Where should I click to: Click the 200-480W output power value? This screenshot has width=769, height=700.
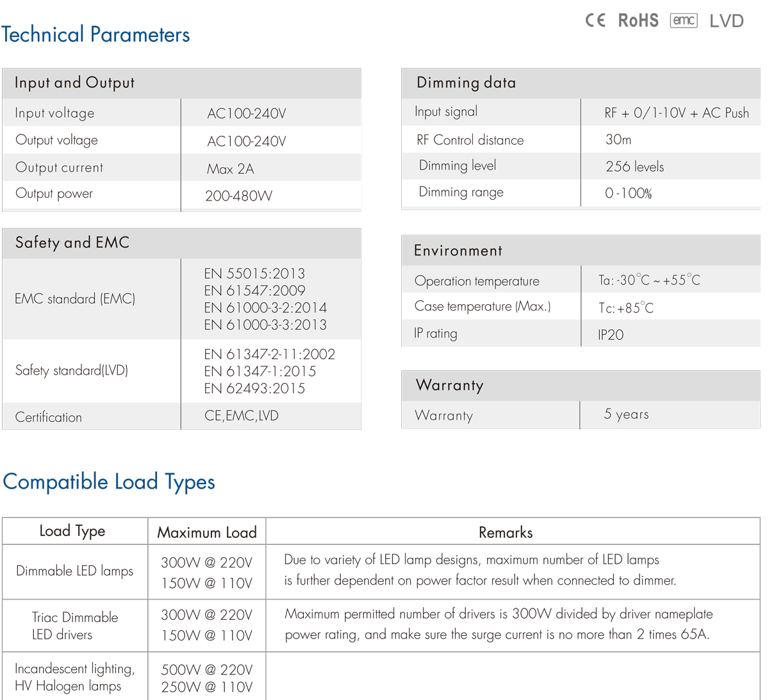click(238, 196)
